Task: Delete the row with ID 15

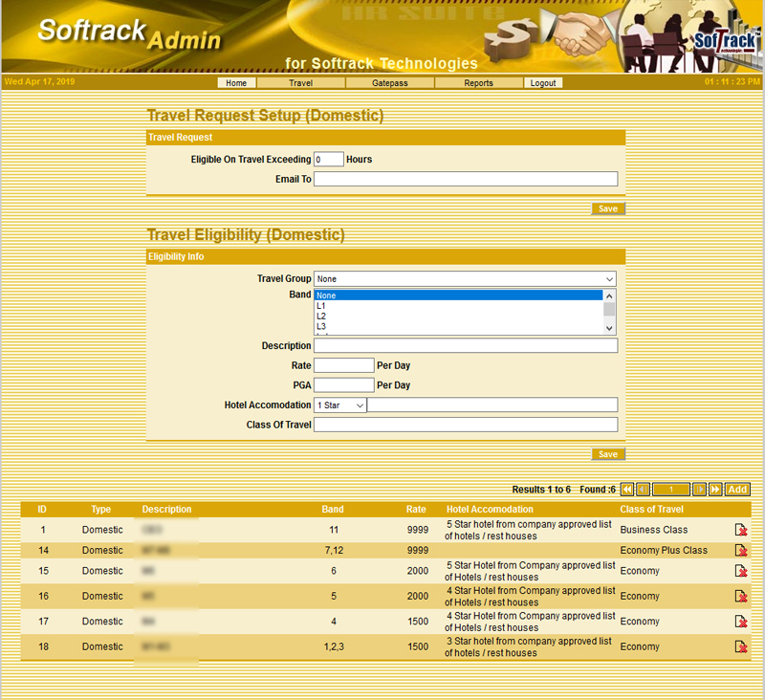Action: (740, 571)
